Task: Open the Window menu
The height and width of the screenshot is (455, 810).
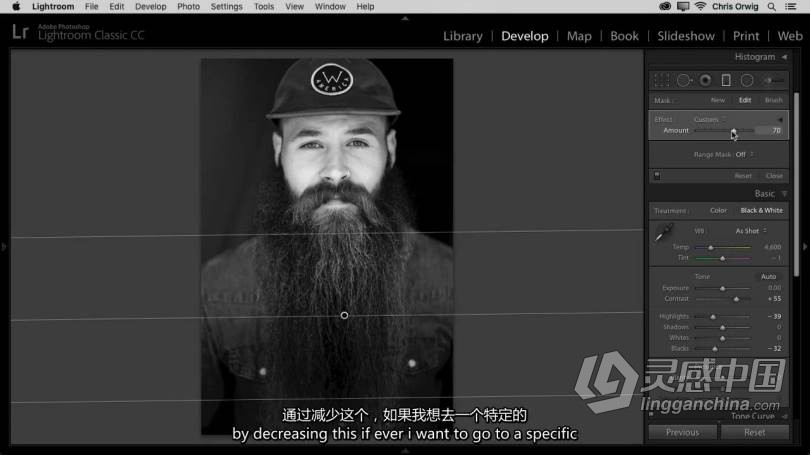Action: point(330,7)
